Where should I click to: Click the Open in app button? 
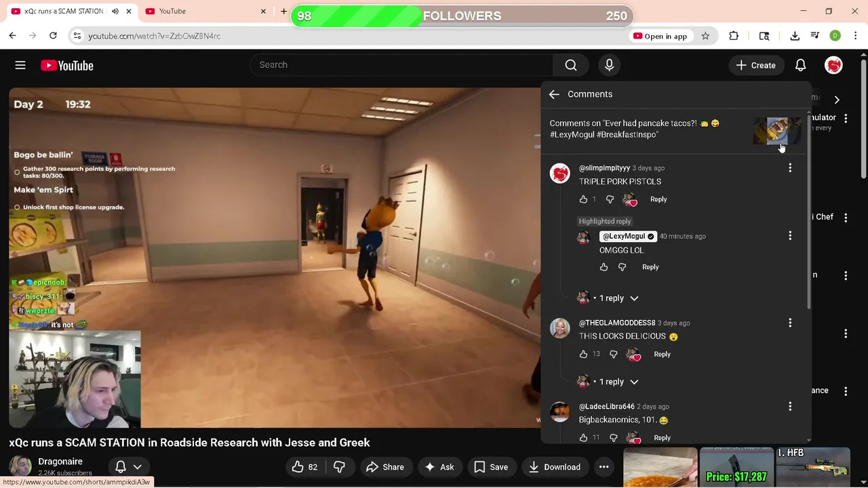tap(660, 36)
